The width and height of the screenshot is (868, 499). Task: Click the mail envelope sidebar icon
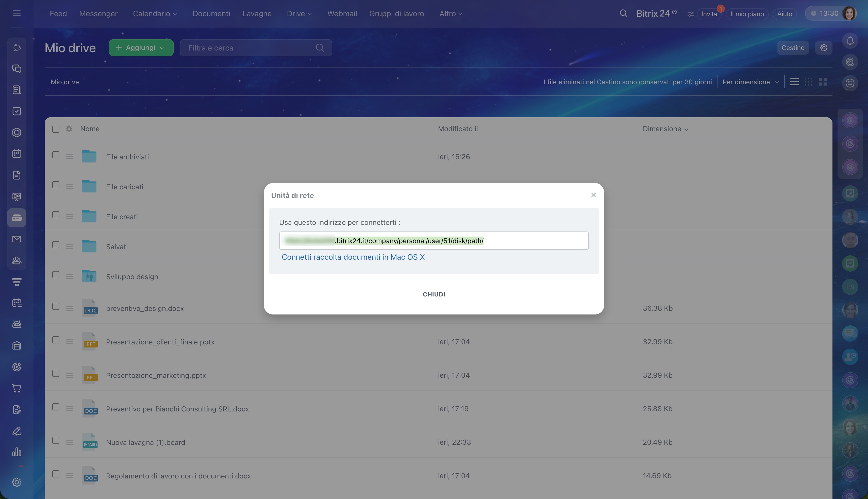coord(16,239)
